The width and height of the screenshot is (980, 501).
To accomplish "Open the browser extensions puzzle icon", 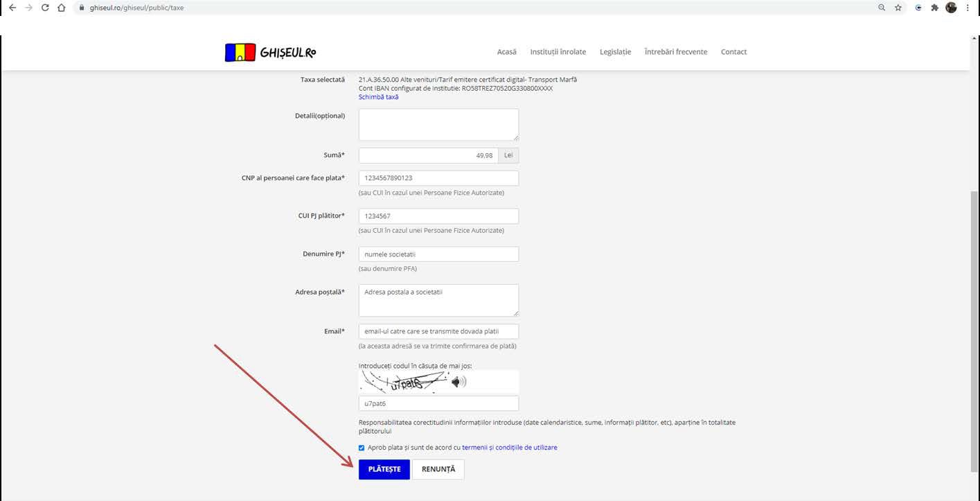I will pyautogui.click(x=934, y=8).
